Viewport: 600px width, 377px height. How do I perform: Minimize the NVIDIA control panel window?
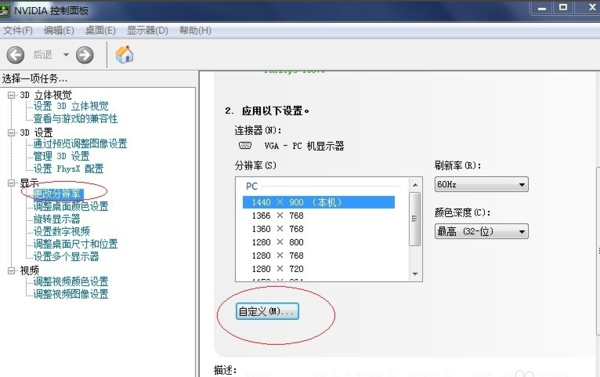pyautogui.click(x=542, y=8)
